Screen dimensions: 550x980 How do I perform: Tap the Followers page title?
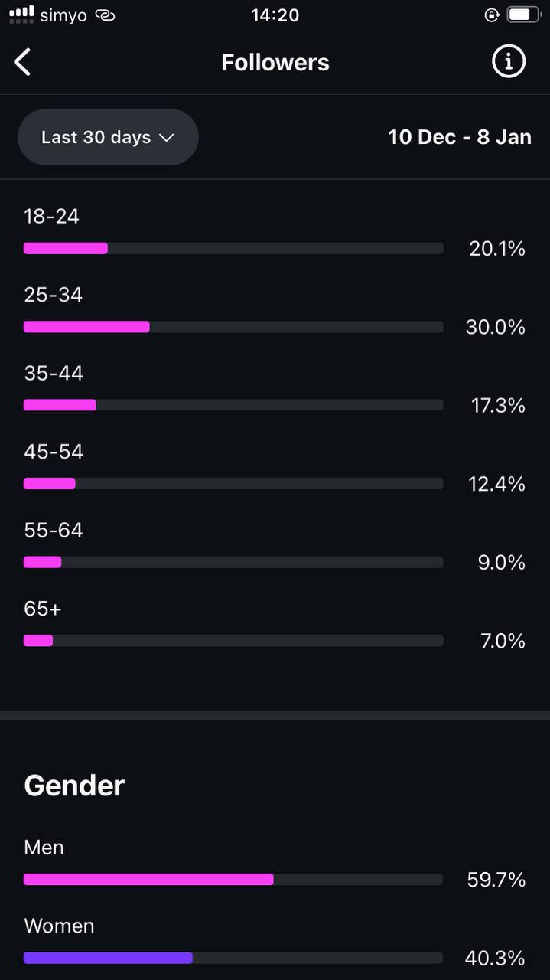pyautogui.click(x=275, y=62)
